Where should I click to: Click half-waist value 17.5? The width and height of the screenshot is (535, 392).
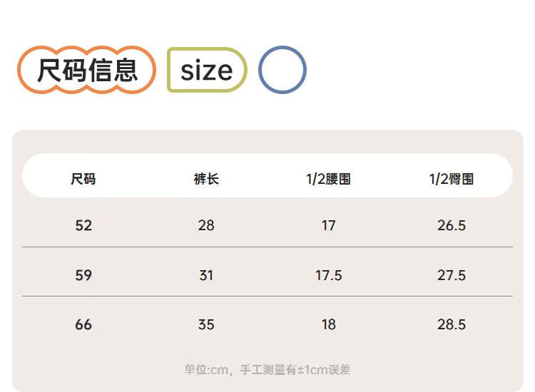[x=329, y=275]
